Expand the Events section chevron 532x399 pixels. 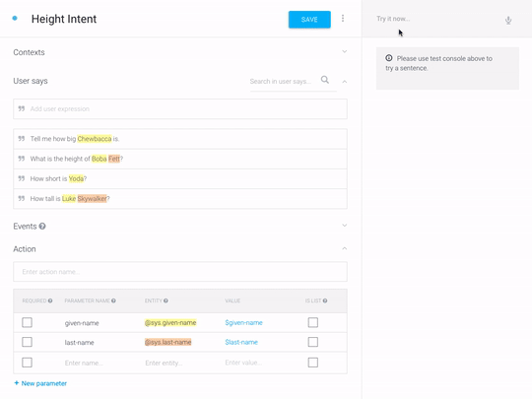coord(345,226)
